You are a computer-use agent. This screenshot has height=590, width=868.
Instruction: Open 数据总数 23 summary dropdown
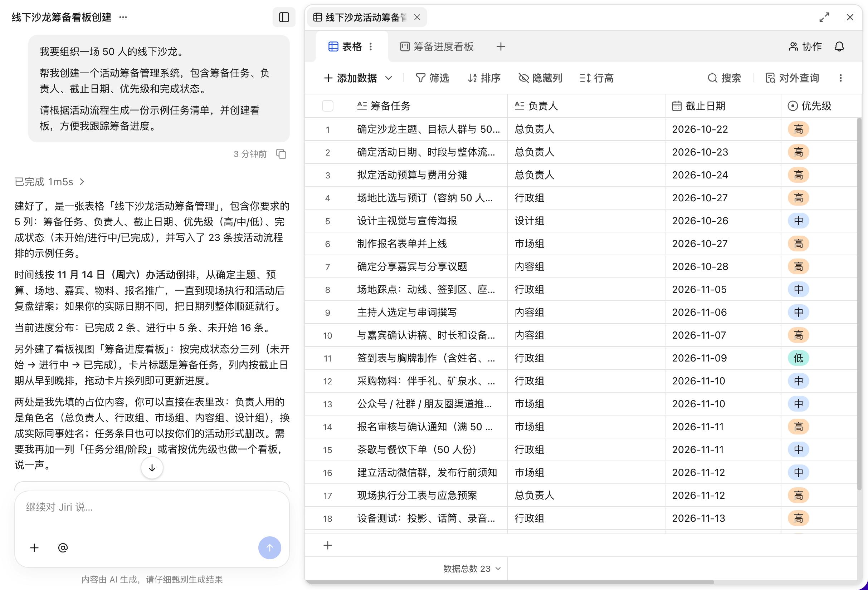[472, 568]
